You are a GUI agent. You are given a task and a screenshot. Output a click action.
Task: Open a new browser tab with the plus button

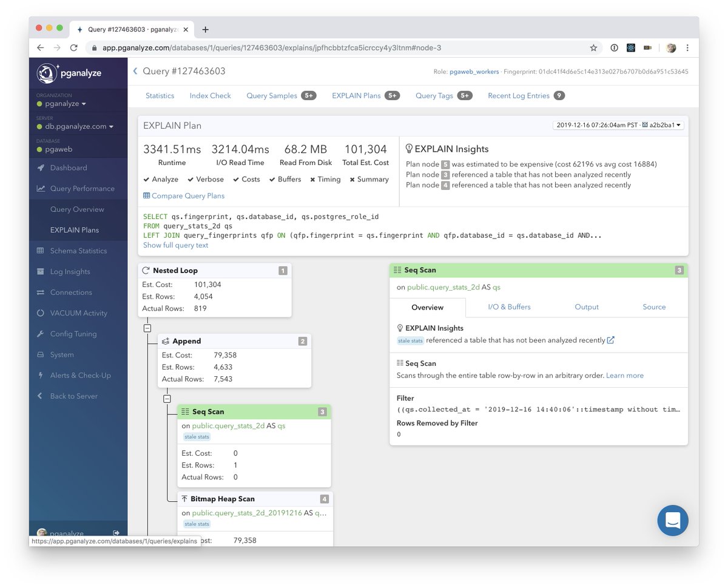pyautogui.click(x=205, y=29)
